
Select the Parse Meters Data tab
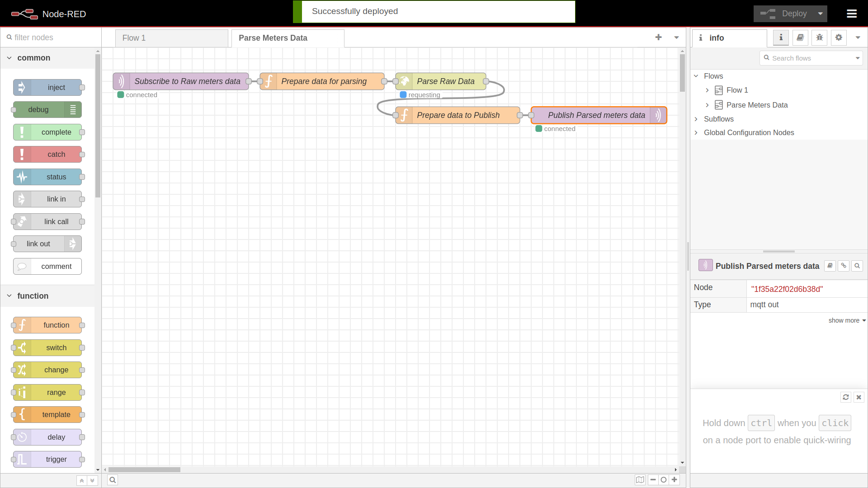pyautogui.click(x=273, y=38)
